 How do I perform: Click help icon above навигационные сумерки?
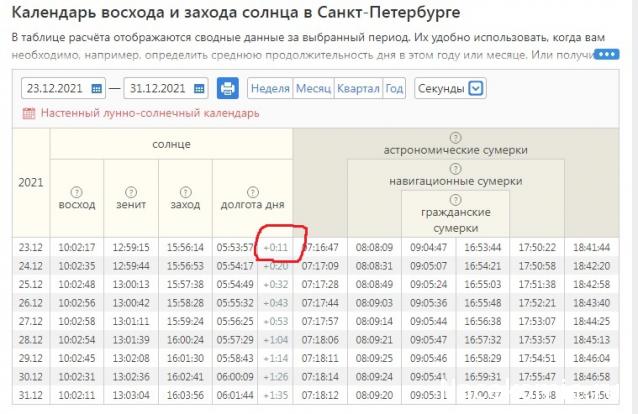point(455,167)
